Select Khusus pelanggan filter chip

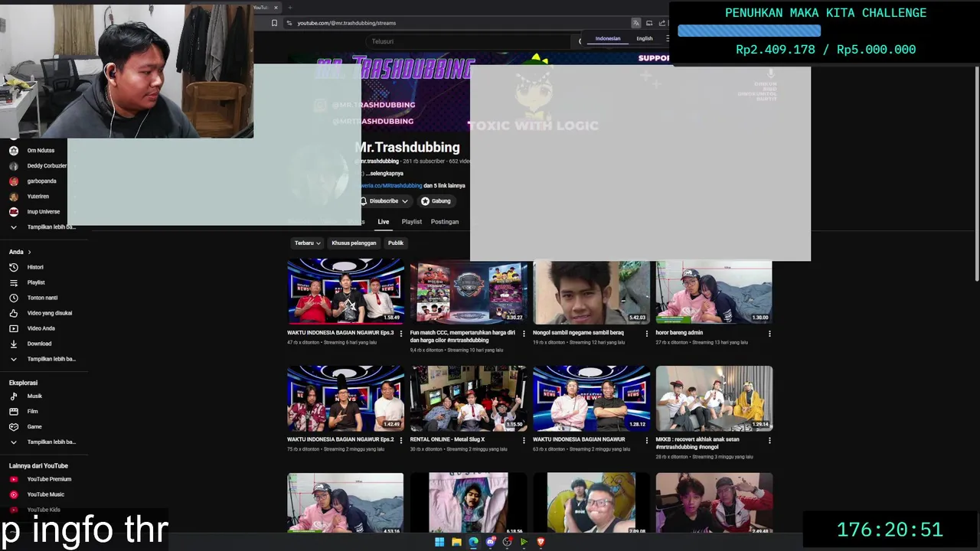pos(354,243)
